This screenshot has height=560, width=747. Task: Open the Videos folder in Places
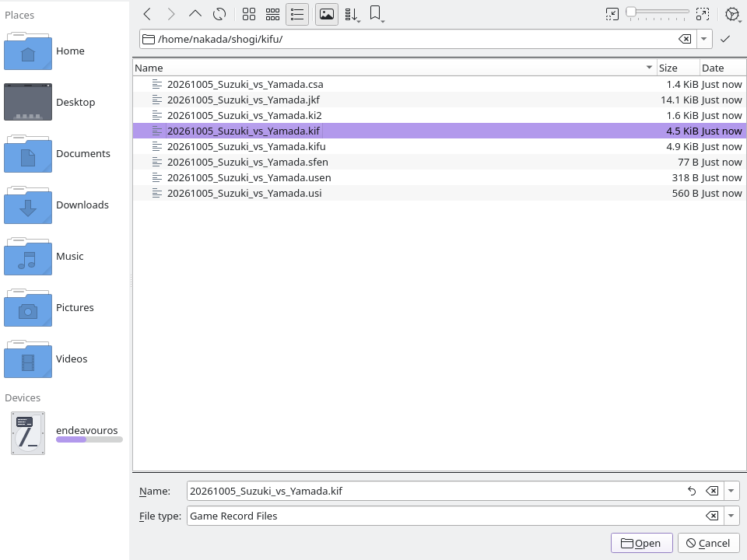[x=65, y=359]
